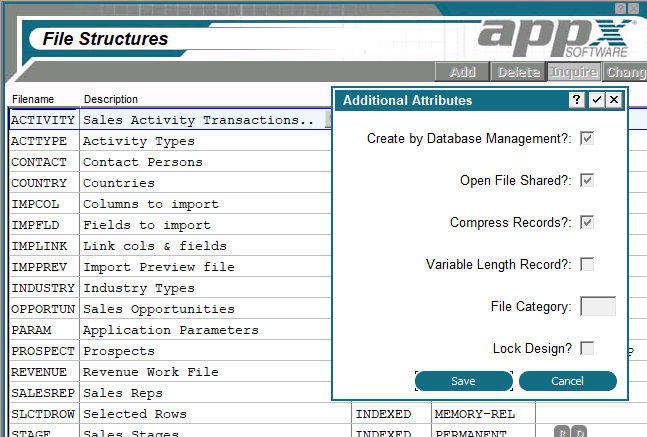Viewport: 647px width, 437px height.
Task: Select the IMPCOL filename row
Action: click(44, 204)
